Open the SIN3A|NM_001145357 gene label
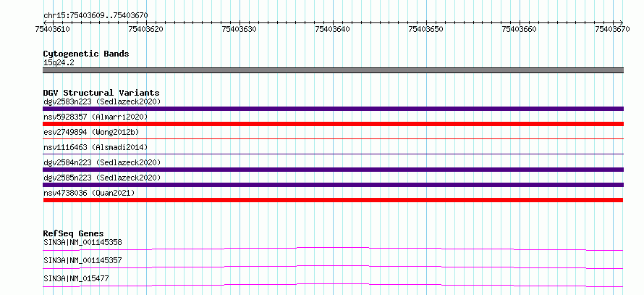 coord(82,260)
